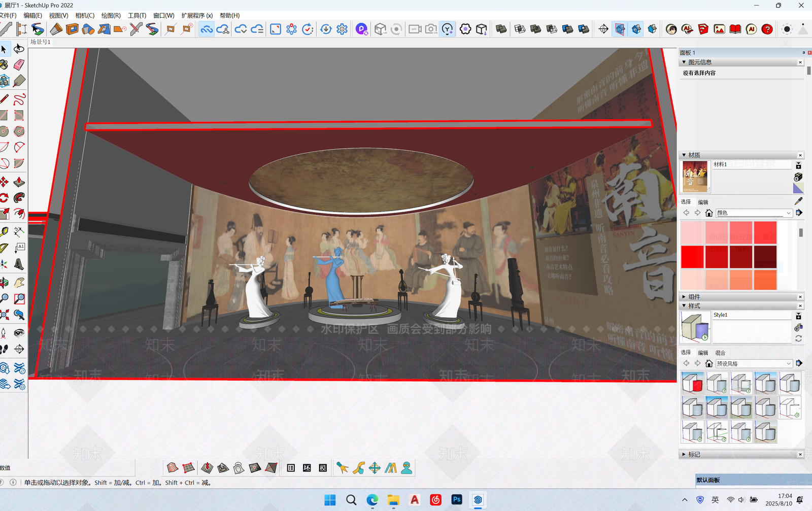The width and height of the screenshot is (812, 511).
Task: Toggle display of section fill
Action: click(x=652, y=29)
